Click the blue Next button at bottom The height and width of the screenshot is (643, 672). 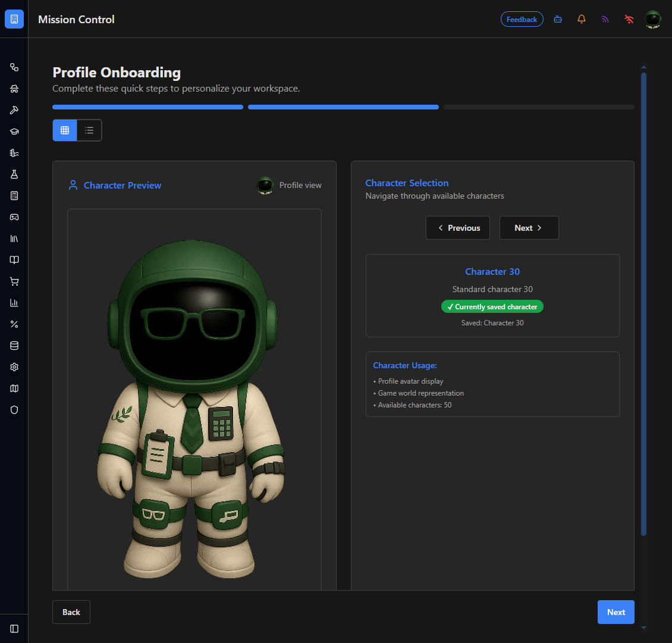pos(616,612)
